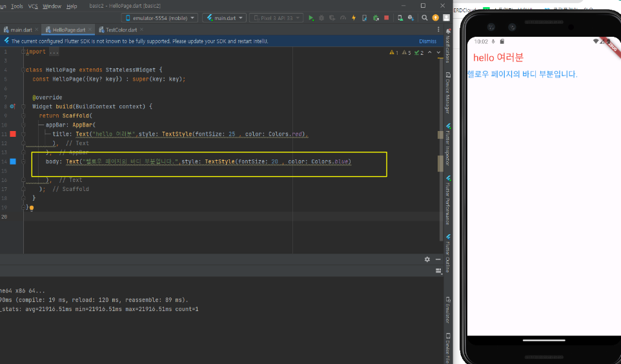621x364 pixels.
Task: Click the home gesture bar on the emulator
Action: (544, 340)
